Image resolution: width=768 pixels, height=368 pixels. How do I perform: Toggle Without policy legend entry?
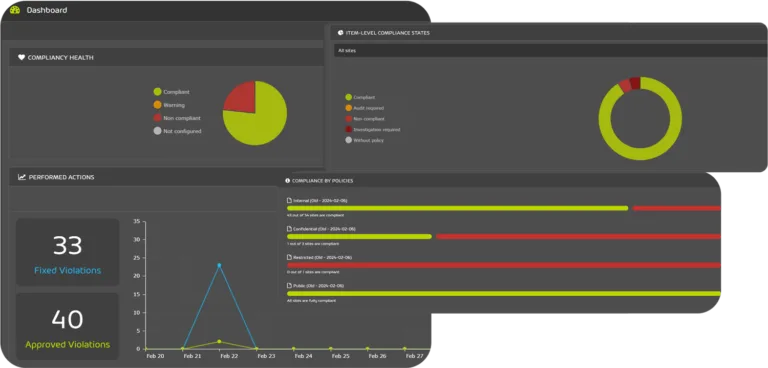pyautogui.click(x=364, y=140)
